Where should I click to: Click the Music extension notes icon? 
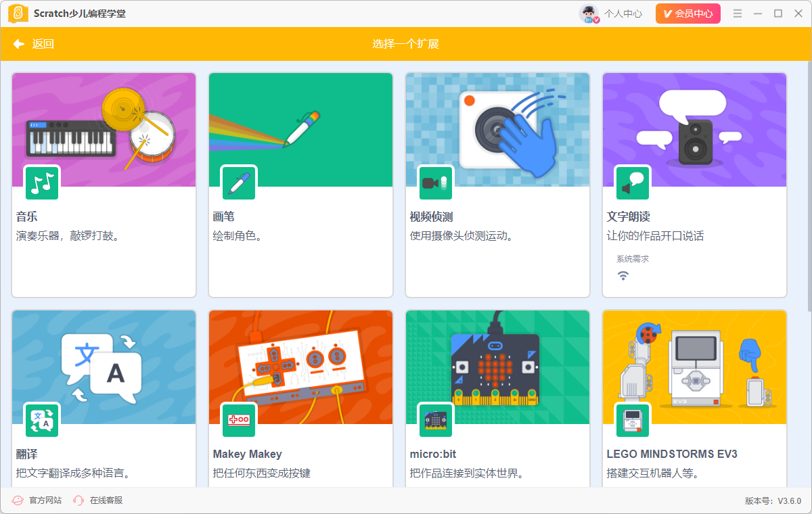tap(42, 183)
